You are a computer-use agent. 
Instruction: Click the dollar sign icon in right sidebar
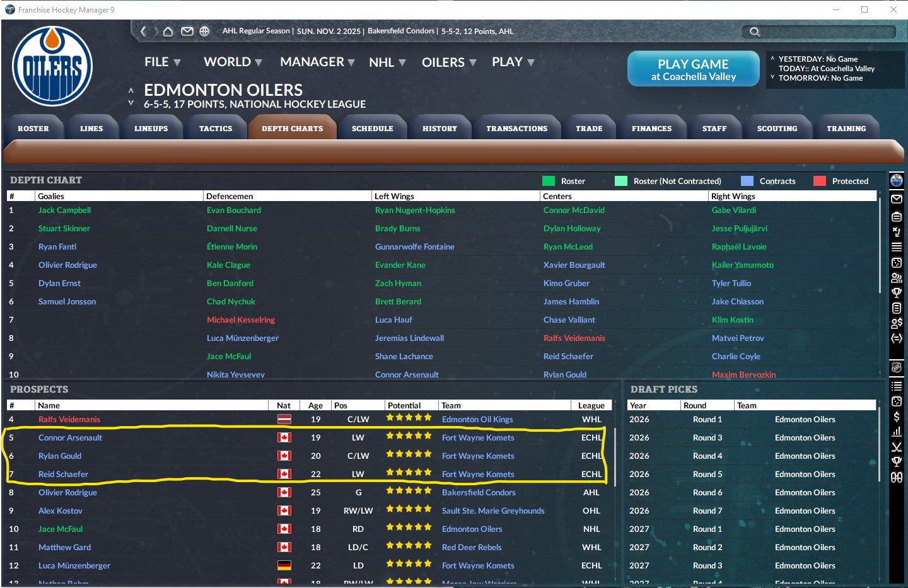(896, 417)
